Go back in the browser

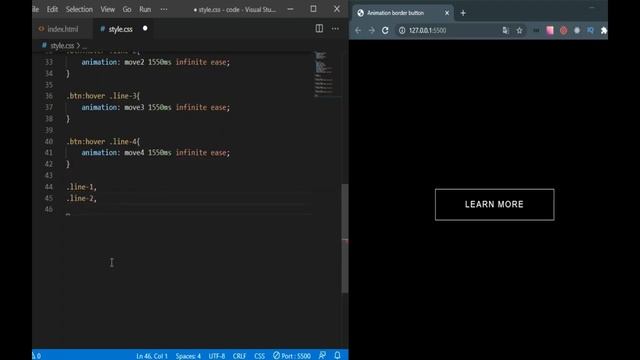(x=358, y=30)
